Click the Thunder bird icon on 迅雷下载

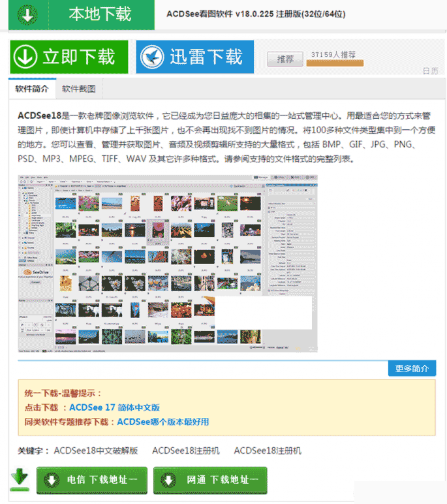point(152,57)
